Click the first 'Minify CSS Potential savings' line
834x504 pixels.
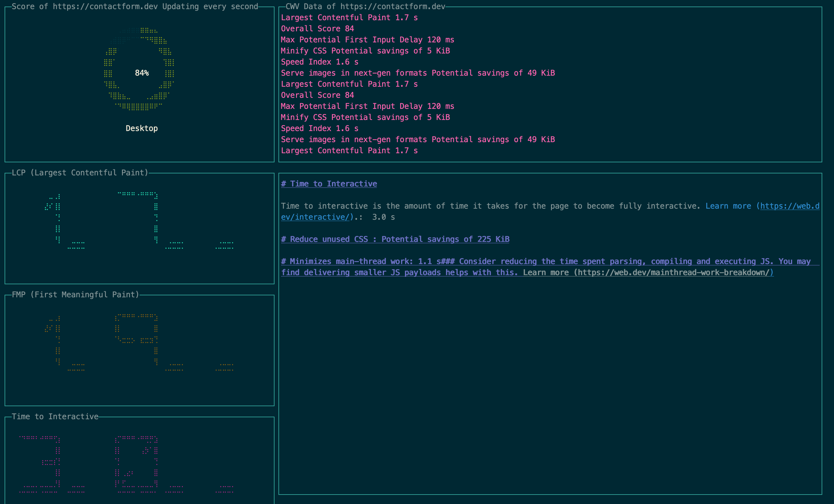coord(365,51)
